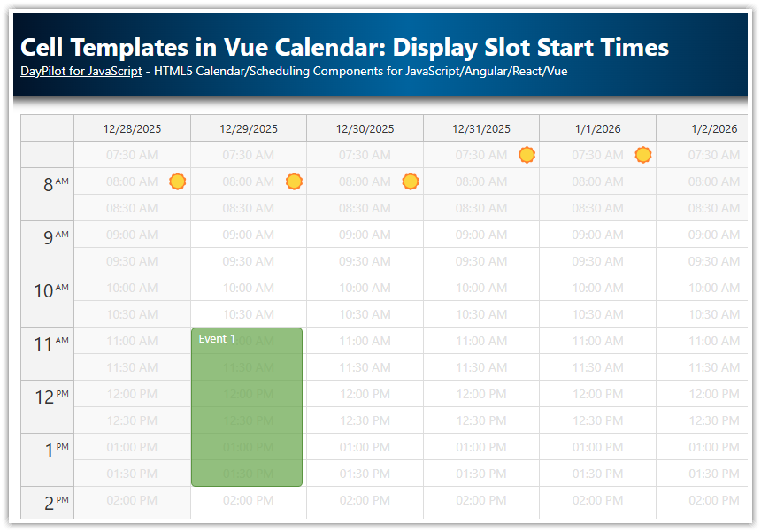
Task: Click the 12/28/2025 column header
Action: pyautogui.click(x=131, y=127)
